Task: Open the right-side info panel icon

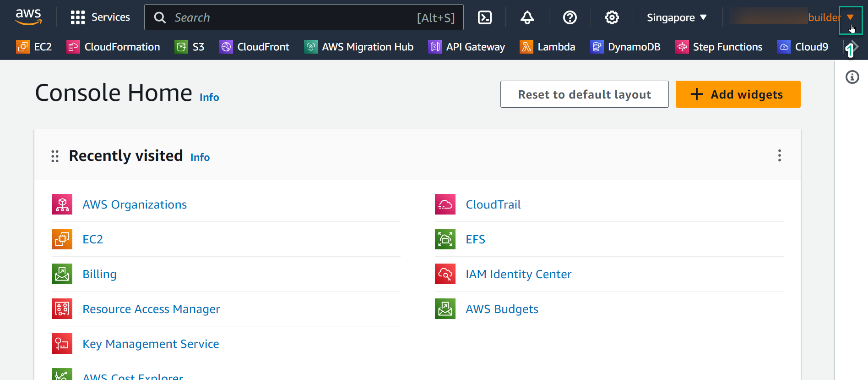Action: 852,77
